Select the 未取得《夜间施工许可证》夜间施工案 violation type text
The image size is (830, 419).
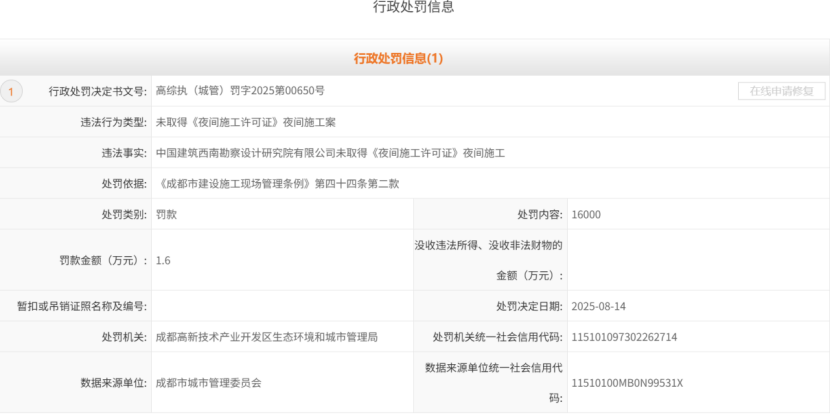(245, 122)
